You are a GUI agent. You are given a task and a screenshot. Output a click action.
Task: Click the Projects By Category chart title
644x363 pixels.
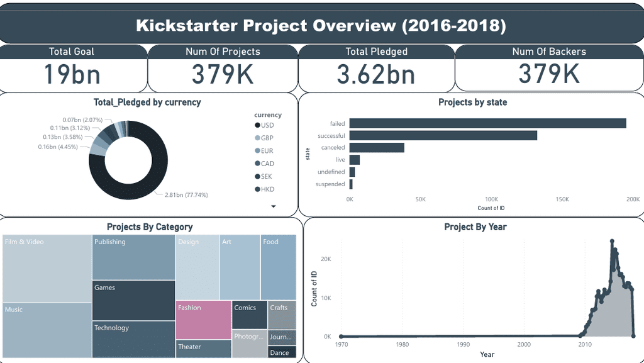coord(150,226)
